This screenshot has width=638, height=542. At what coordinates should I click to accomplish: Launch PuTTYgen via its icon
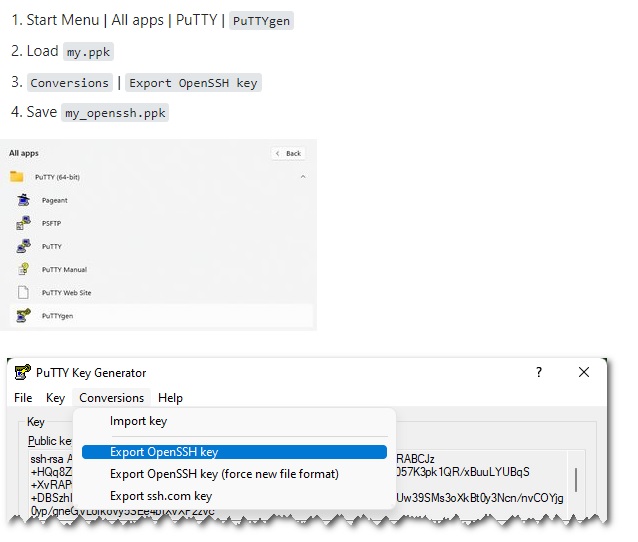23,315
